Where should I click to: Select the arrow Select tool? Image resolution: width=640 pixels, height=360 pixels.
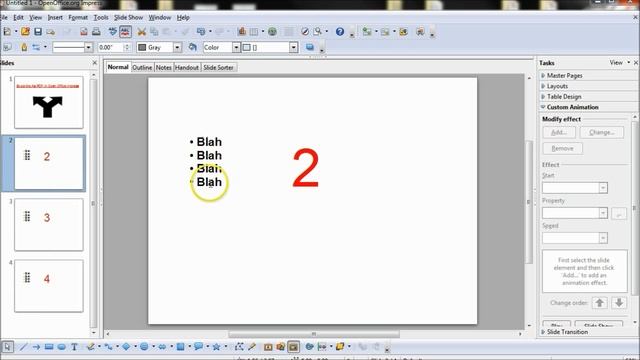(x=7, y=347)
